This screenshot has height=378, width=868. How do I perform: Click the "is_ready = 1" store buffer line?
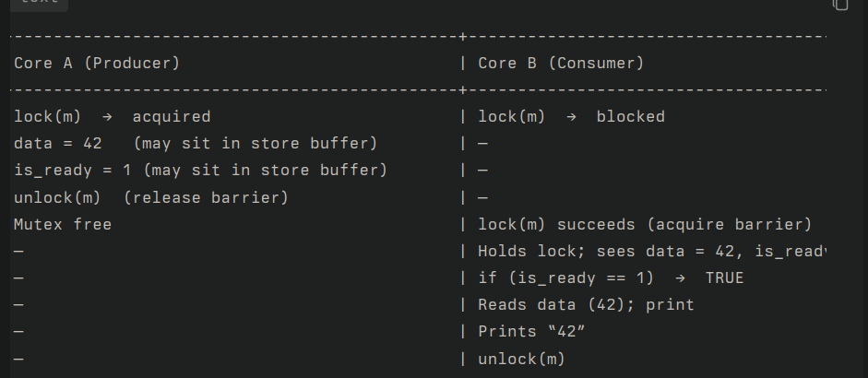click(x=200, y=170)
